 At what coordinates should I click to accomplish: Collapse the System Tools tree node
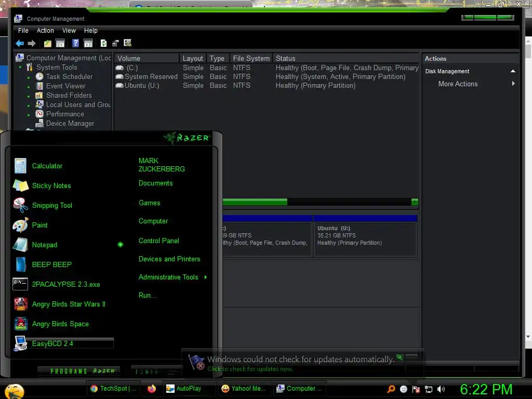pyautogui.click(x=20, y=68)
